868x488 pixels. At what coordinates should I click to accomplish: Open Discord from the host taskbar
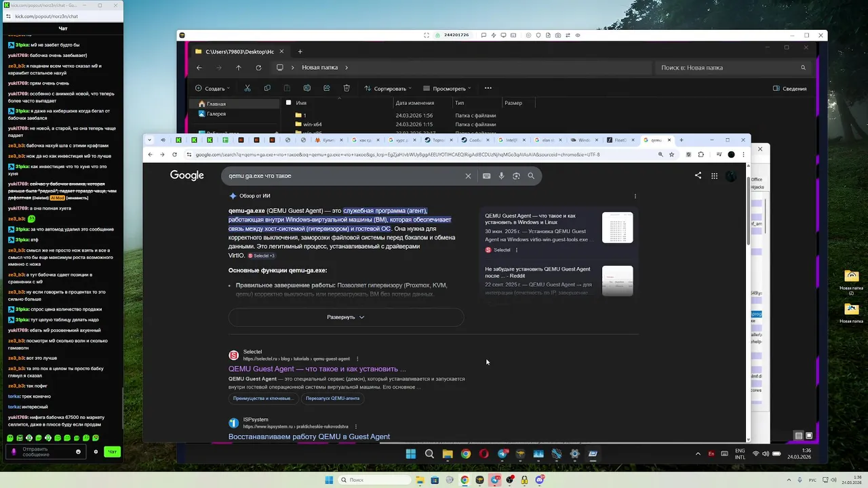pos(540,480)
